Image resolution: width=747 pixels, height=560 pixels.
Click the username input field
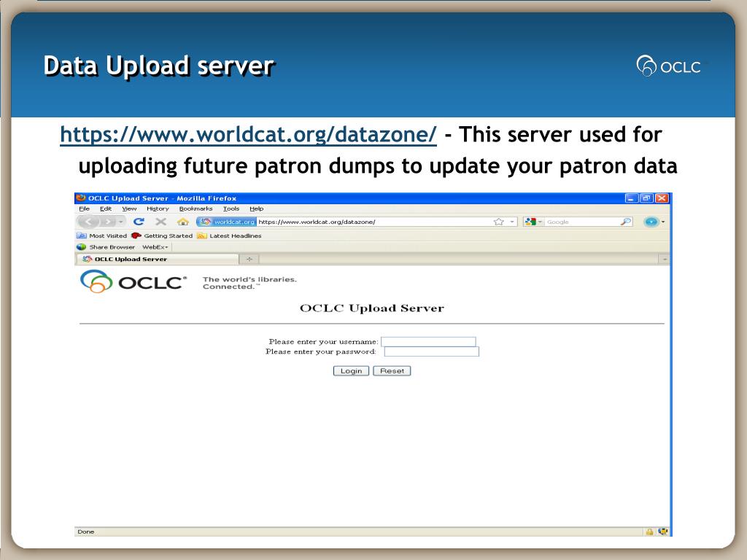[x=428, y=341]
